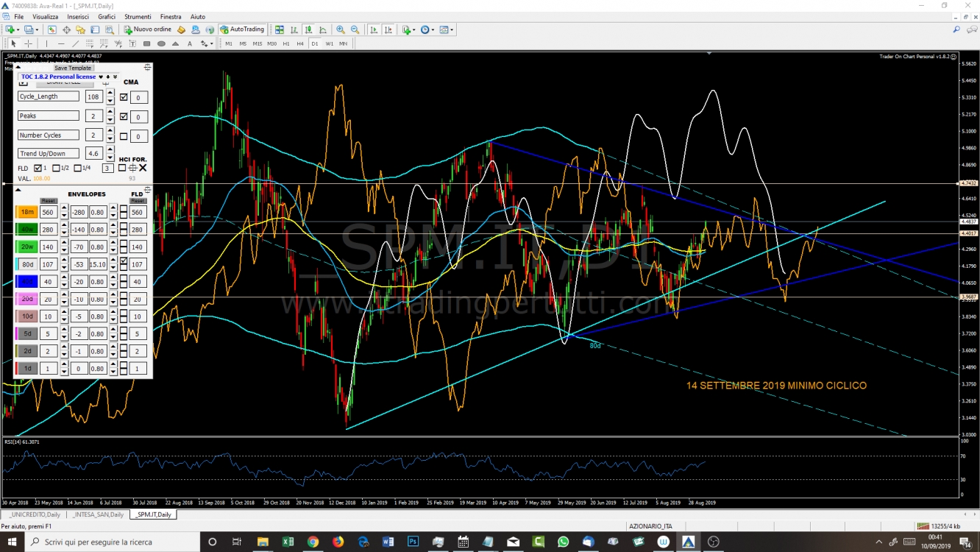Open the Strategy Tester icon
The image size is (980, 552).
(110, 29)
